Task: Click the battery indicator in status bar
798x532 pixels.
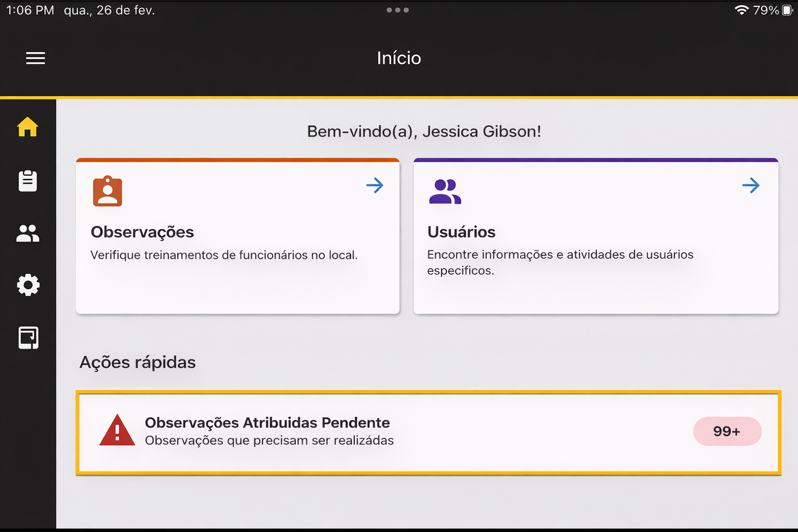Action: coord(787,10)
